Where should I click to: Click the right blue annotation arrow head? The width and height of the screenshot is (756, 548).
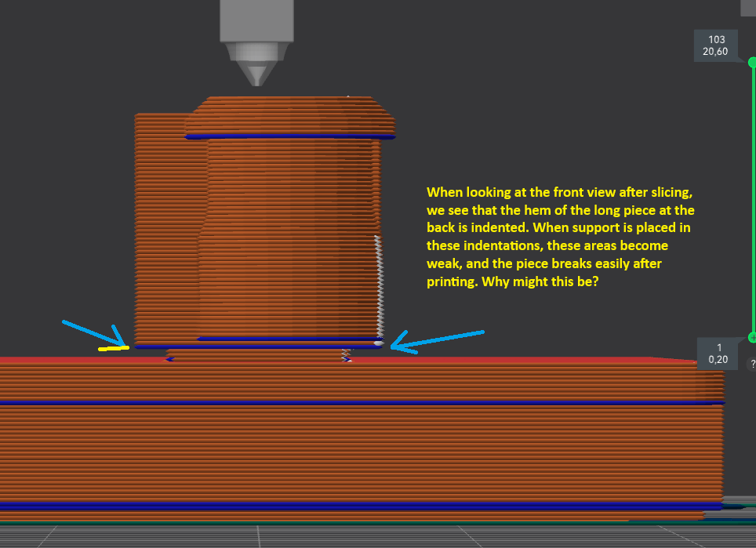[400, 343]
